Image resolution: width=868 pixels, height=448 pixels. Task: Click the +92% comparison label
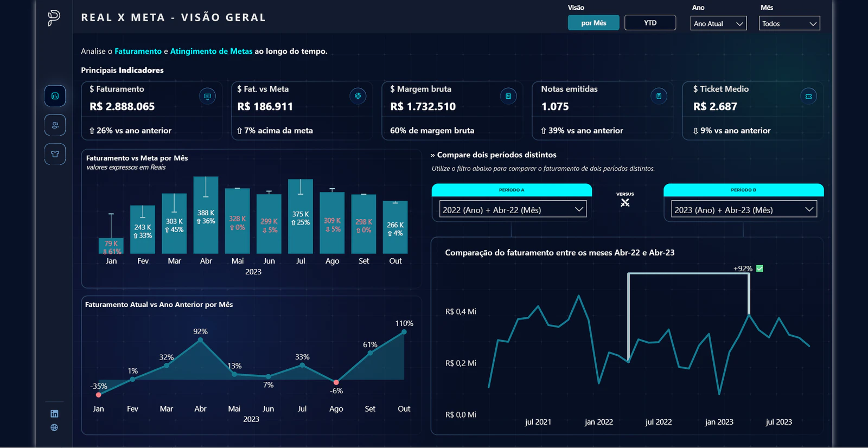[743, 268]
